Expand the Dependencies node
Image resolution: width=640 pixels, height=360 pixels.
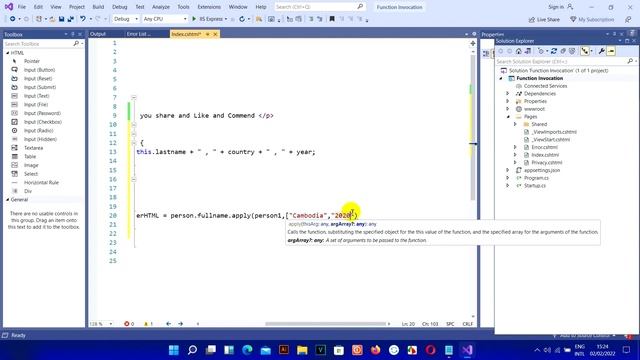508,93
